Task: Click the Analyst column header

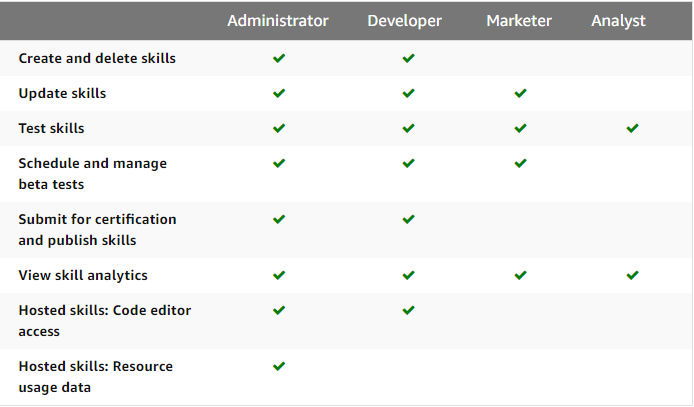Action: [x=618, y=21]
